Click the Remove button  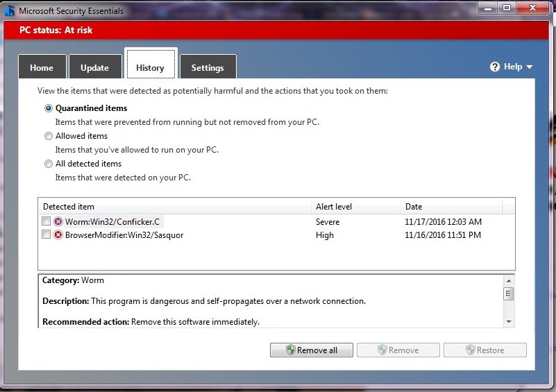[398, 350]
